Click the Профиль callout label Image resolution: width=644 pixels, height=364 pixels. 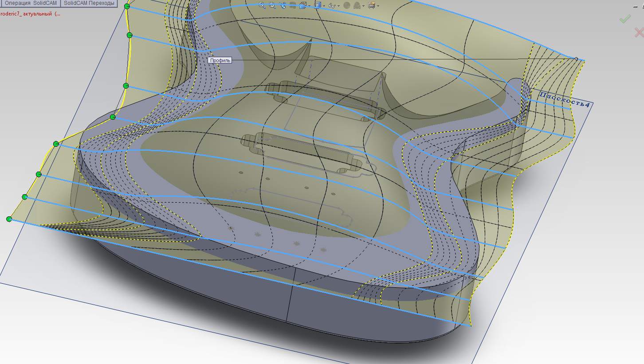point(220,60)
